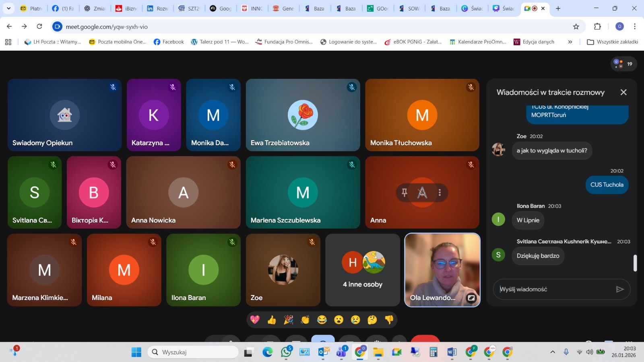
Task: Close the in-call messages panel
Action: coord(623,92)
